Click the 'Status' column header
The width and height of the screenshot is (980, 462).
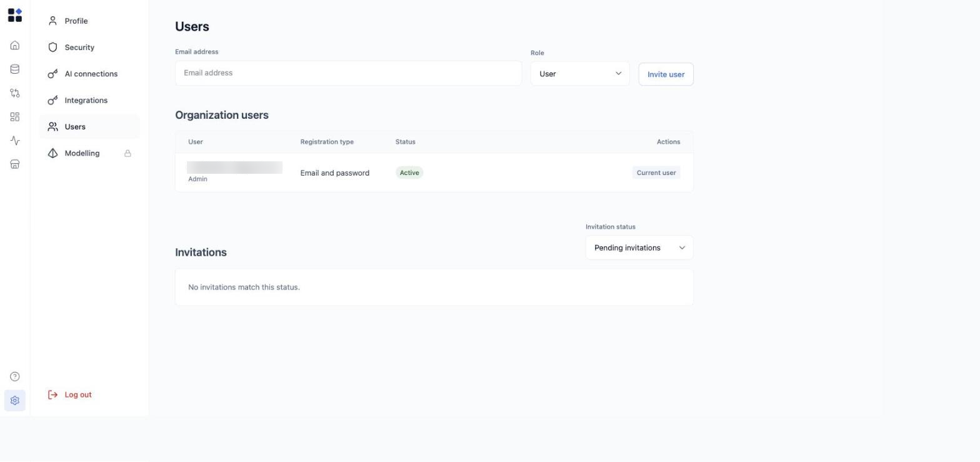(406, 142)
